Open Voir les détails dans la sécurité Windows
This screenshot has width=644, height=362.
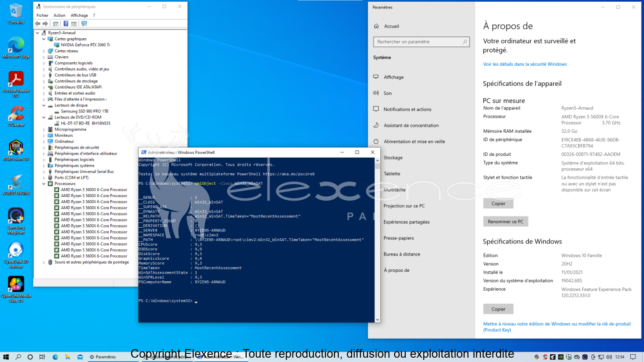point(525,64)
